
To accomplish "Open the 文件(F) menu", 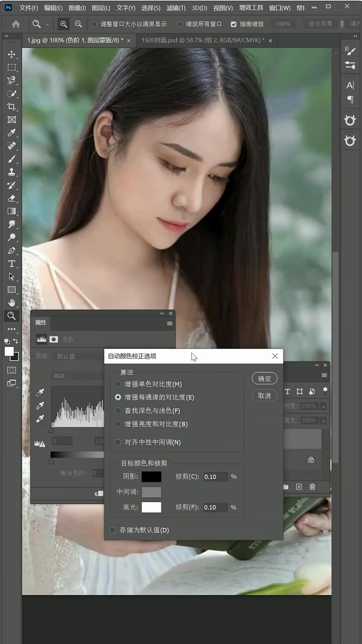I will [x=29, y=8].
